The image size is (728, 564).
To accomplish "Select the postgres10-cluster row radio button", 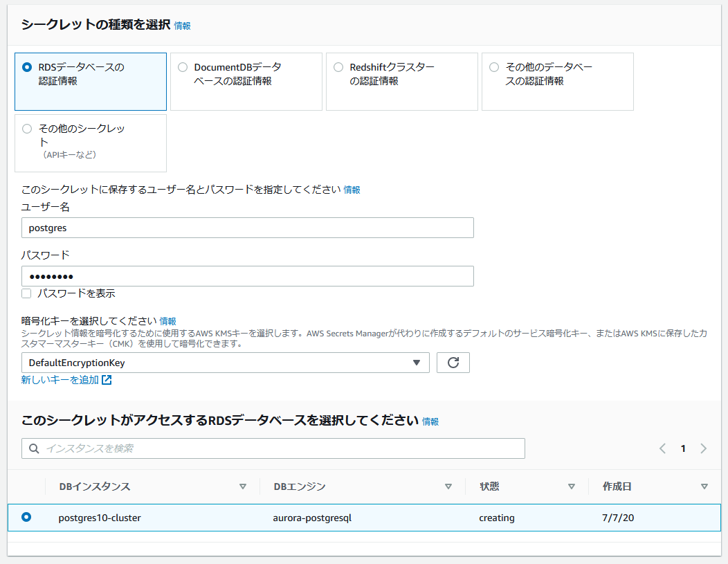I will 26,517.
